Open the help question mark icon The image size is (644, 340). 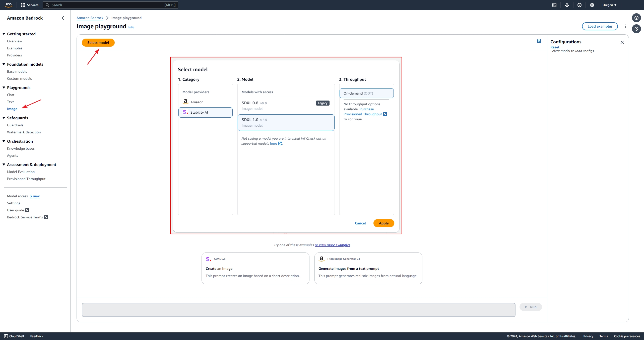coord(579,5)
